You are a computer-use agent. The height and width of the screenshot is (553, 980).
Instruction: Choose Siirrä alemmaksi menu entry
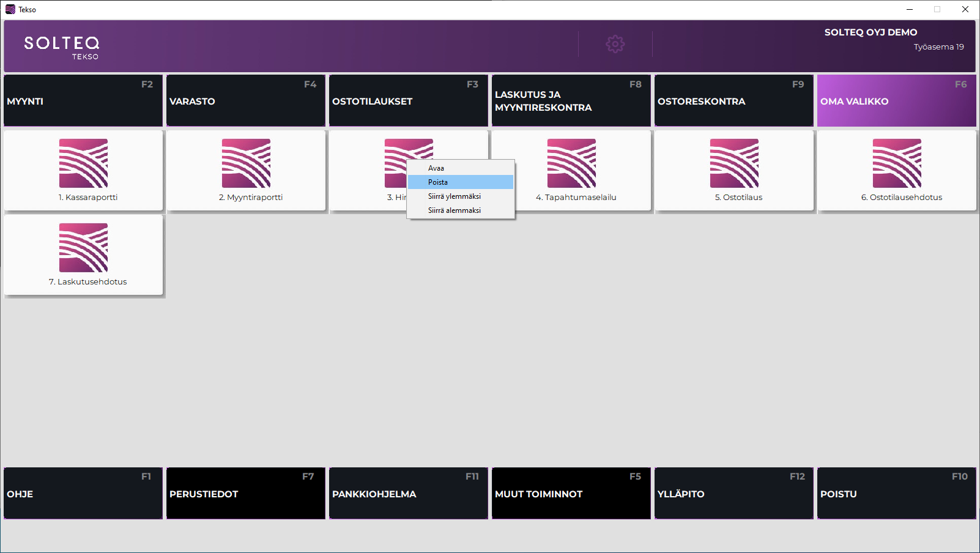pos(454,210)
